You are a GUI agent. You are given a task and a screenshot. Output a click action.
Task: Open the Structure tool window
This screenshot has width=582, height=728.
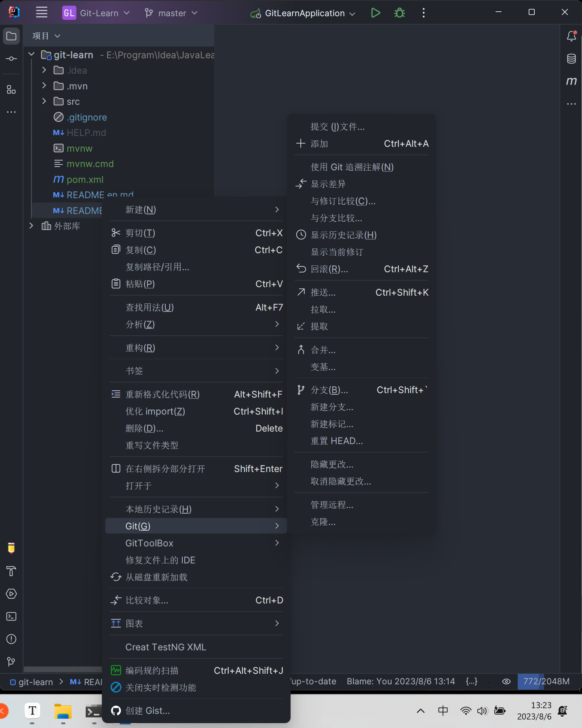point(11,89)
